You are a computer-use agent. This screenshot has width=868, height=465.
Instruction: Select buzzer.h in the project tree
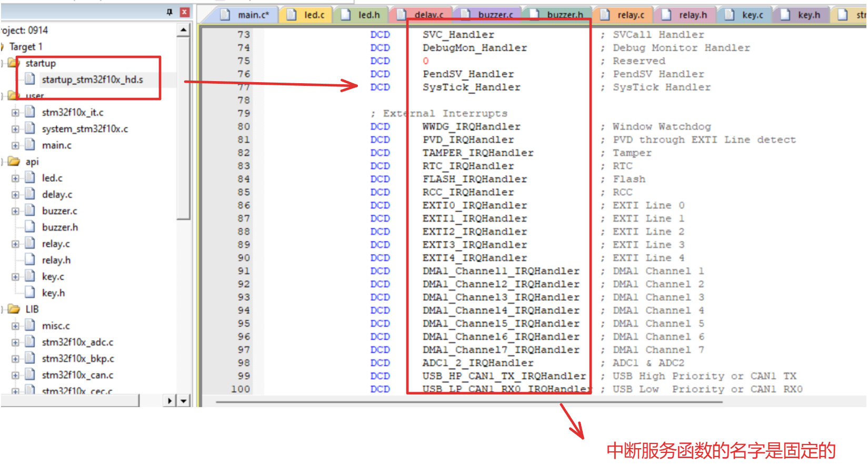pyautogui.click(x=60, y=227)
